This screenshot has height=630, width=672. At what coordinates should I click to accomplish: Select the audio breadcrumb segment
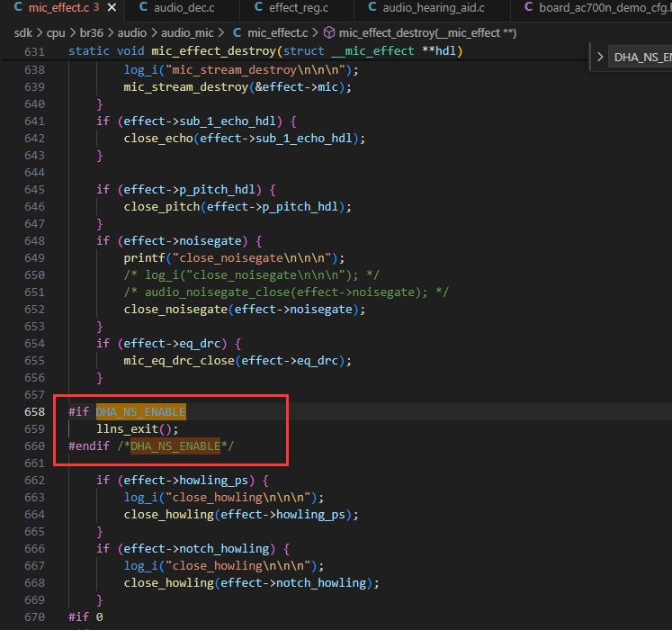(x=132, y=33)
